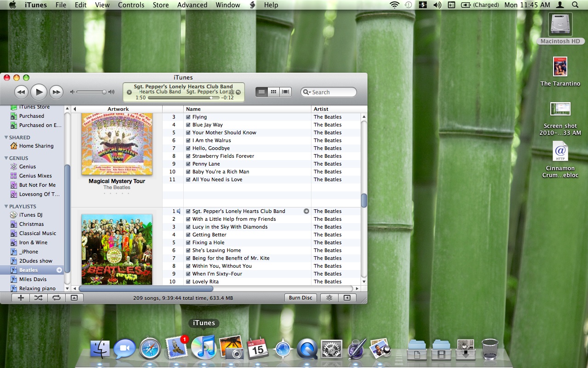This screenshot has height=368, width=588.
Task: Click the Sgt. Pepper's album artwork
Action: click(x=117, y=249)
